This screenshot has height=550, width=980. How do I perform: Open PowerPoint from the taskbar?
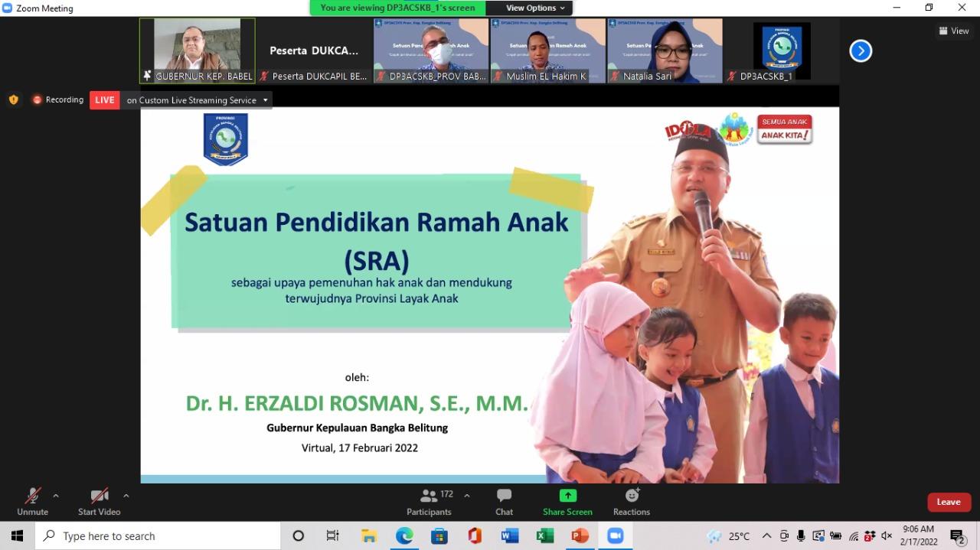pyautogui.click(x=580, y=535)
